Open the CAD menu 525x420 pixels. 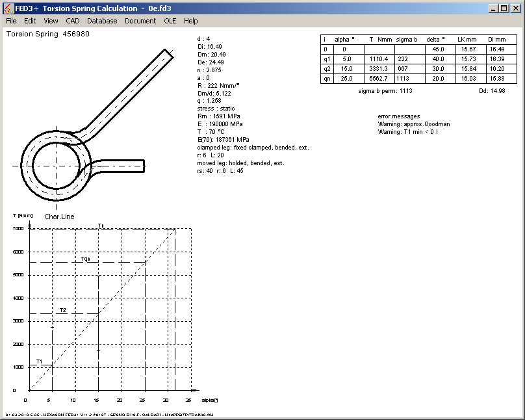tap(73, 21)
